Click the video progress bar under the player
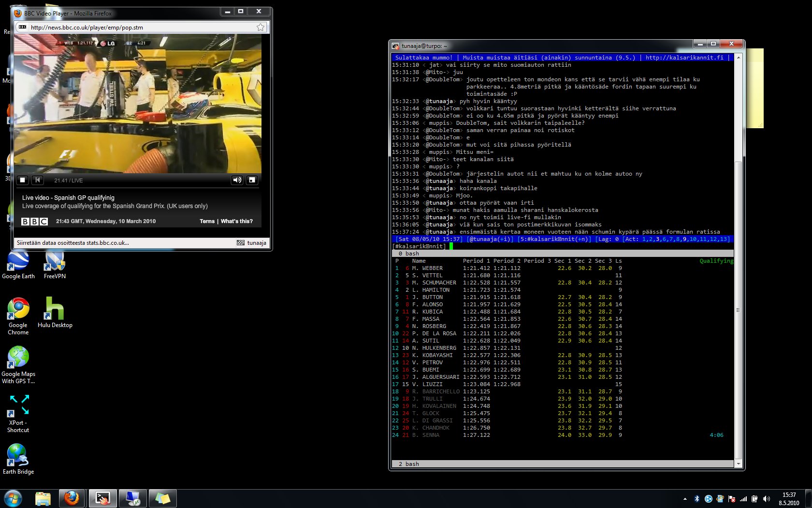Viewport: 812px width, 508px height. tap(137, 188)
